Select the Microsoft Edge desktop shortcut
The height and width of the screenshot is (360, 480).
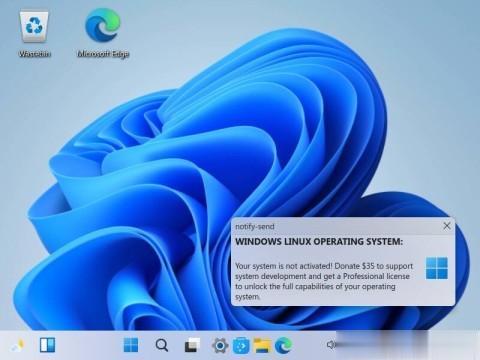coord(103,33)
